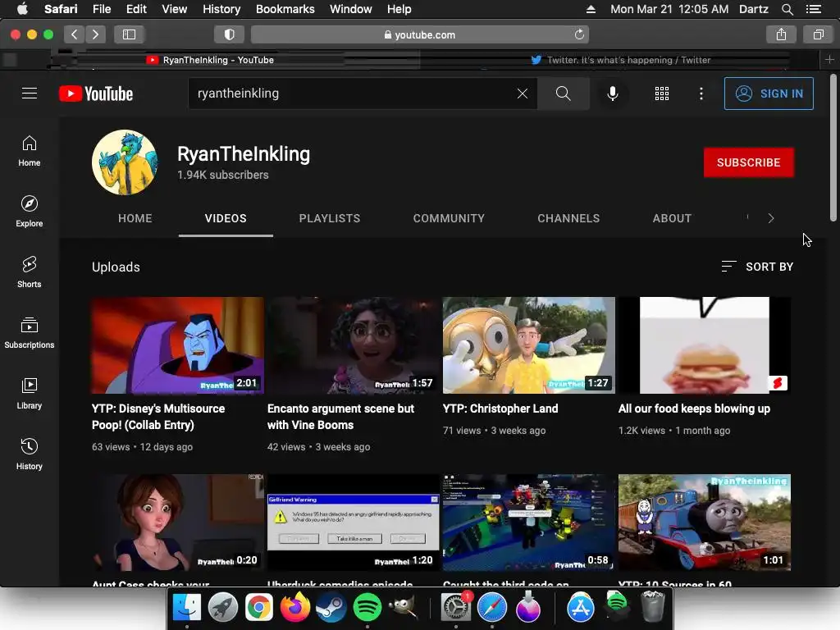Open Firefox from the Dock
Image resolution: width=840 pixels, height=630 pixels.
pyautogui.click(x=295, y=608)
